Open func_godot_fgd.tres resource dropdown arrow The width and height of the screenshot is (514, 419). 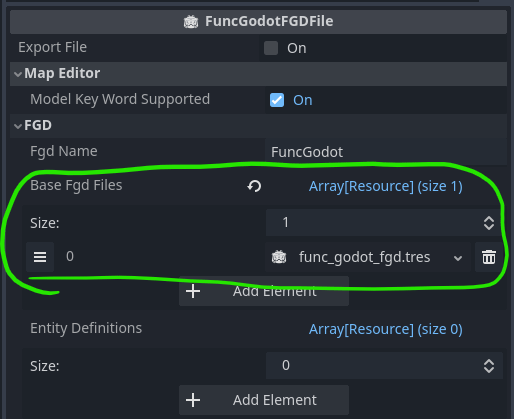point(458,258)
